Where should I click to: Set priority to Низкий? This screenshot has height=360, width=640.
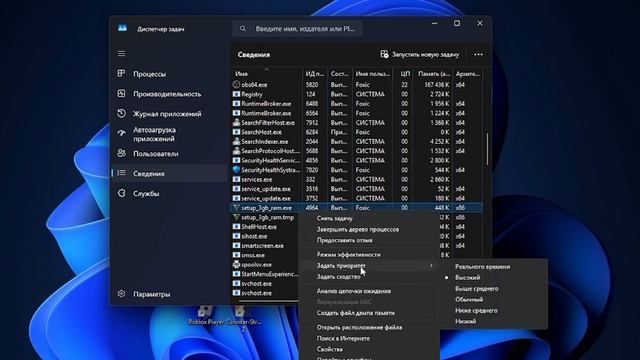pyautogui.click(x=493, y=322)
